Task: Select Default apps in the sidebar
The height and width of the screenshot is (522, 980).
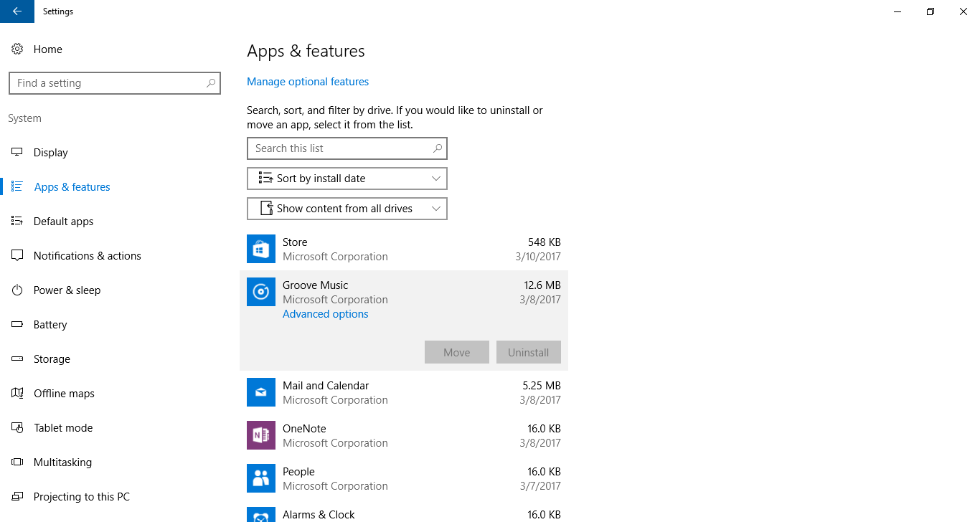Action: (63, 221)
